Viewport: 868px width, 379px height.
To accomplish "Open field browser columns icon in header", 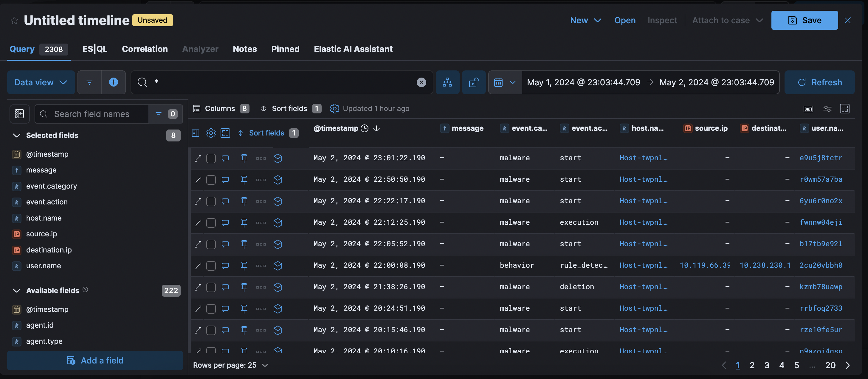I will pyautogui.click(x=196, y=133).
